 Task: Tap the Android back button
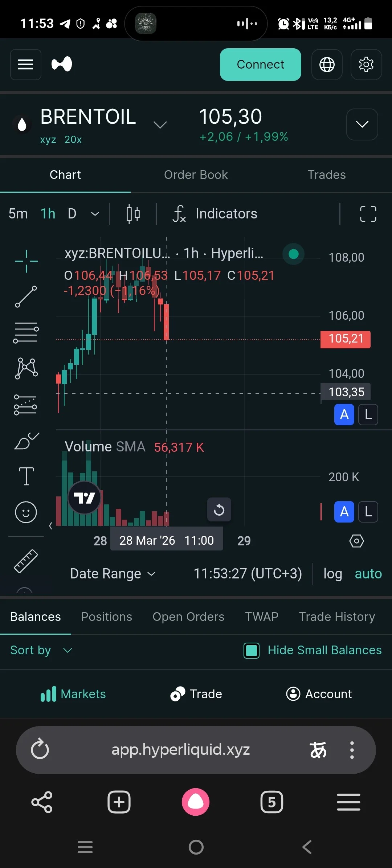click(307, 847)
